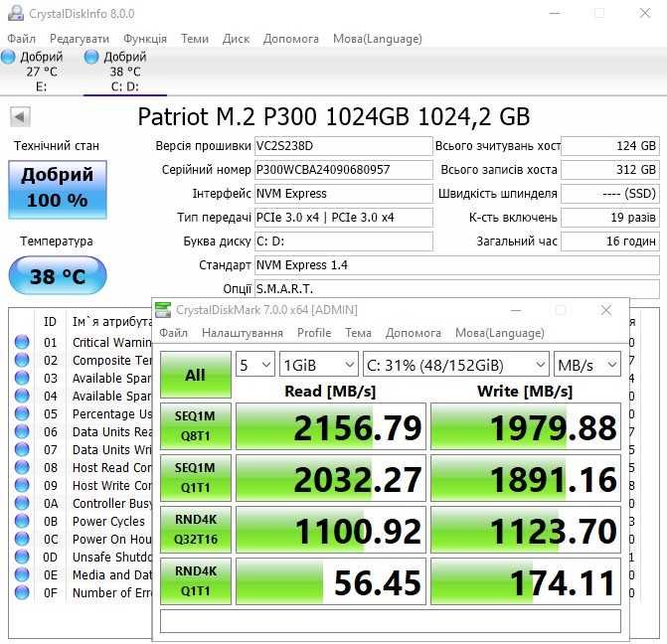Click status orb for attribute 0A Controller Busy
Viewport: 667px width, 644px height.
click(x=22, y=503)
